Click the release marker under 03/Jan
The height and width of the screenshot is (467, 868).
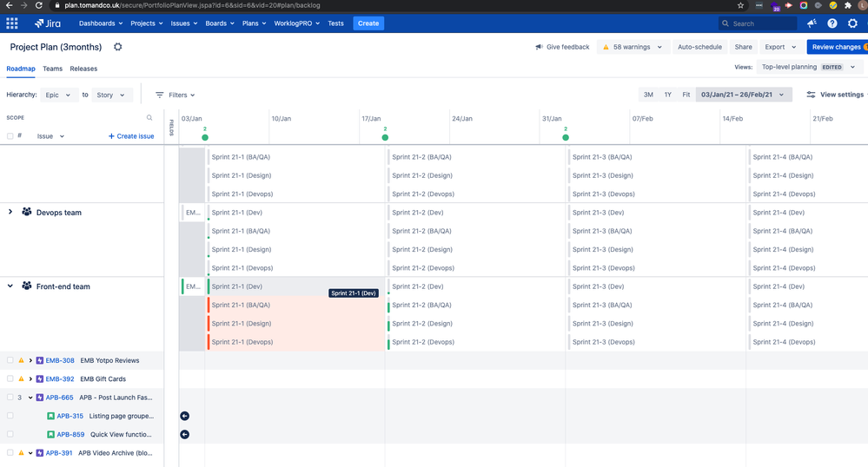click(205, 137)
